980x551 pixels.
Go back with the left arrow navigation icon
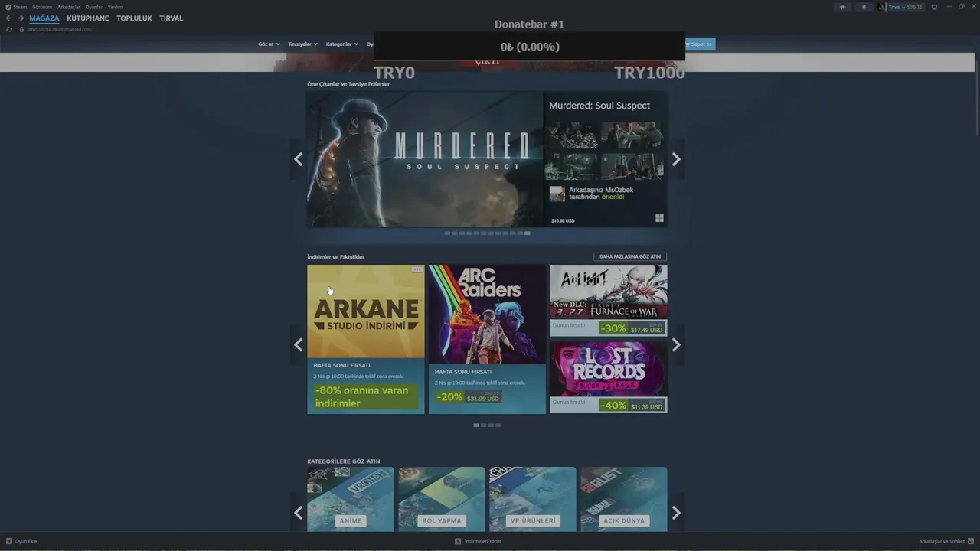pyautogui.click(x=9, y=18)
